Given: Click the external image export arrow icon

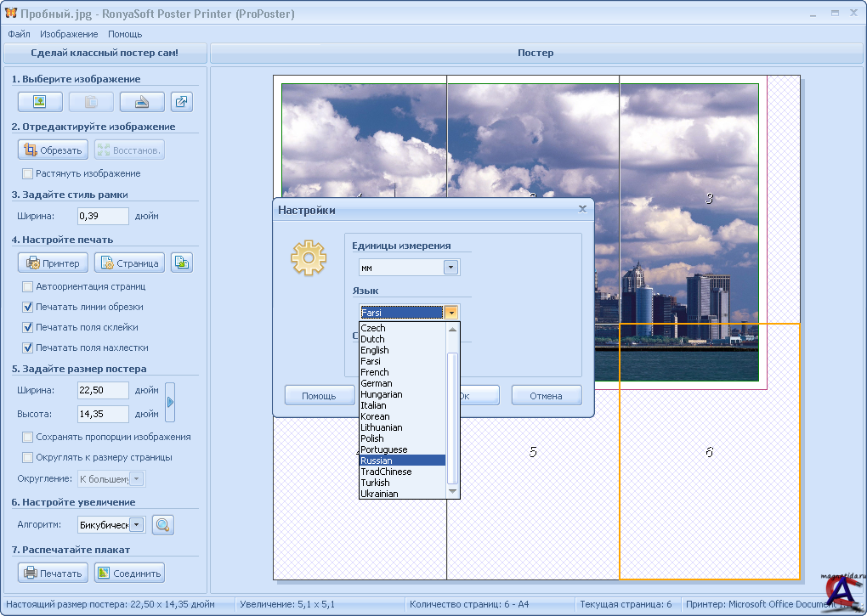Looking at the screenshot, I should tap(182, 102).
